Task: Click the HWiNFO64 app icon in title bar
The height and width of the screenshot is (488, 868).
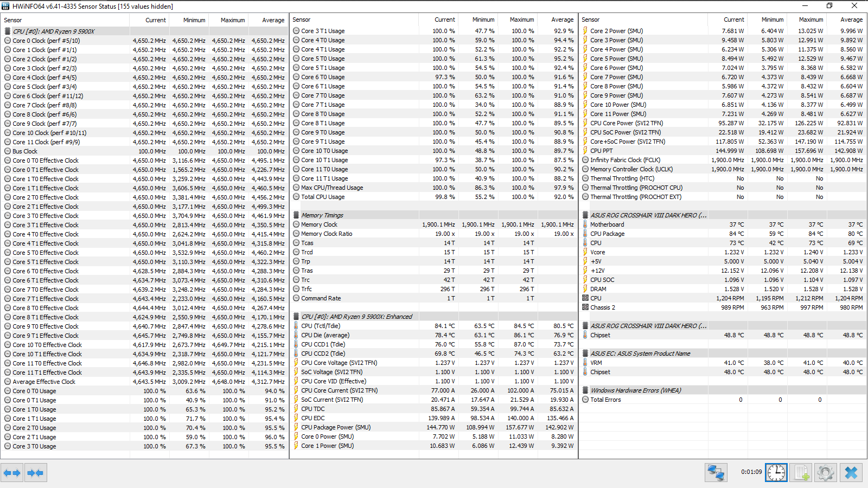Action: click(6, 6)
